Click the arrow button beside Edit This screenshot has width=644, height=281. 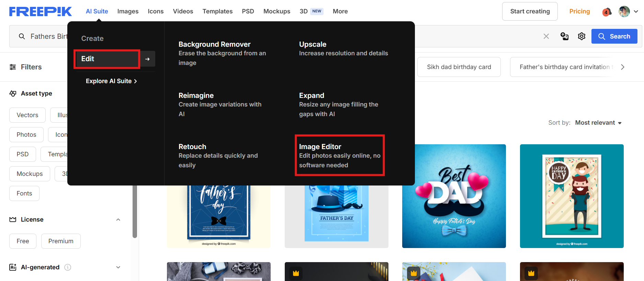point(147,59)
